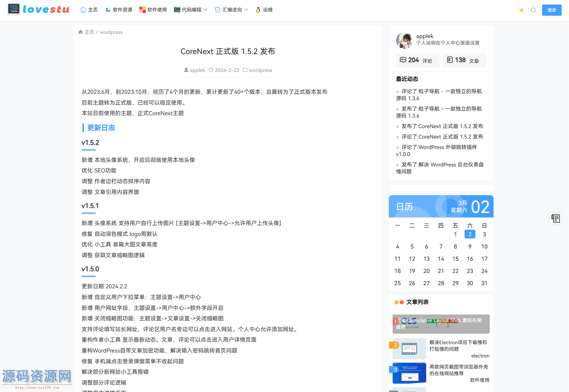Expand the 代码编程 dropdown menu
Viewport: 569px width, 392px height.
pos(191,10)
